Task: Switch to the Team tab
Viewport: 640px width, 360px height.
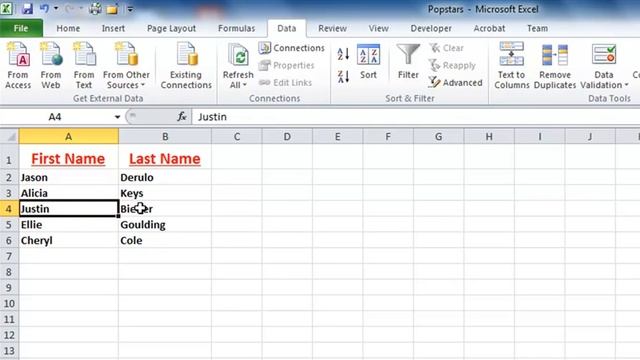Action: tap(537, 28)
